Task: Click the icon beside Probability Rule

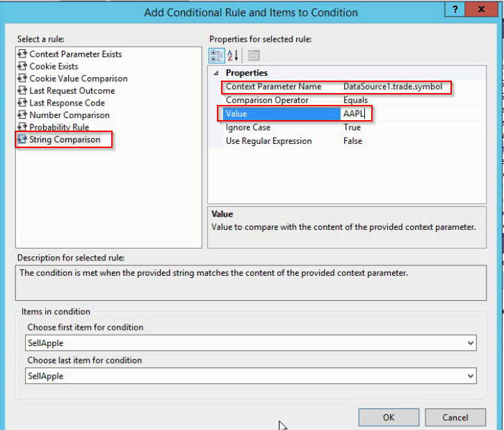Action: [22, 127]
